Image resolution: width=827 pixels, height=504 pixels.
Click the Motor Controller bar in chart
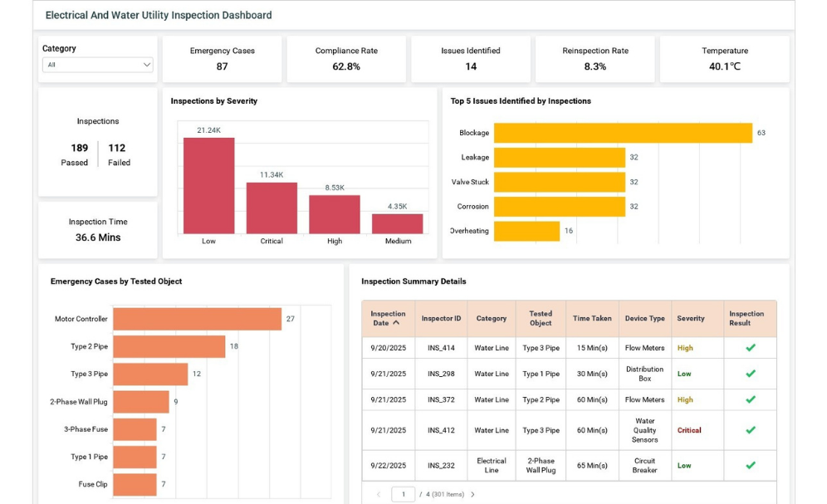(197, 319)
